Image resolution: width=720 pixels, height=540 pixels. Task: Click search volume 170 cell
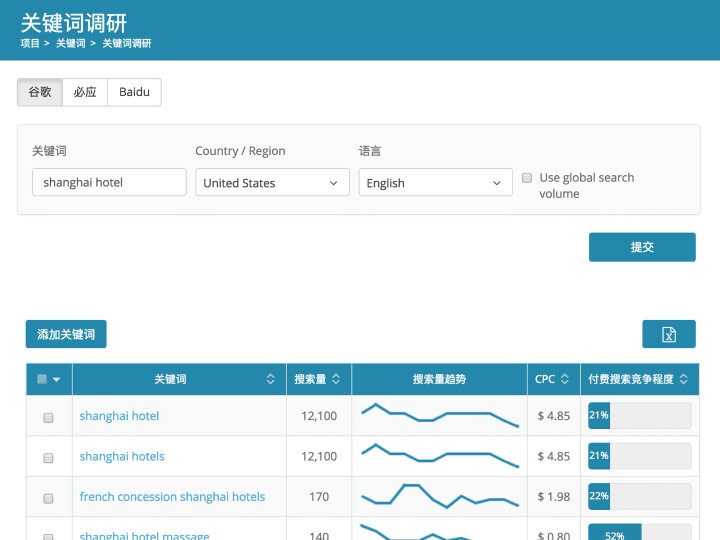(319, 497)
